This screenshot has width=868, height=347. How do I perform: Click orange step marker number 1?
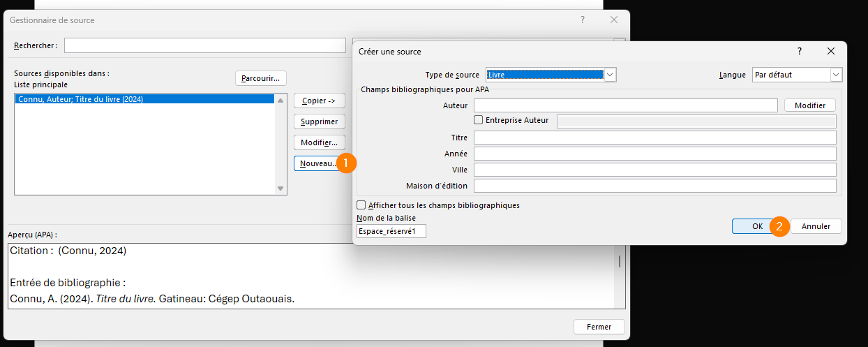click(346, 163)
